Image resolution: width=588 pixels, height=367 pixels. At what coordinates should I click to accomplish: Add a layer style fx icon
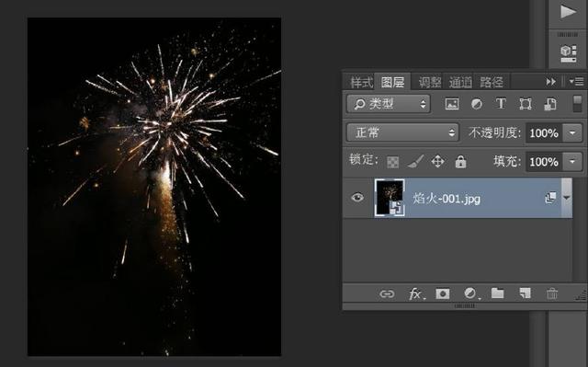tap(416, 293)
